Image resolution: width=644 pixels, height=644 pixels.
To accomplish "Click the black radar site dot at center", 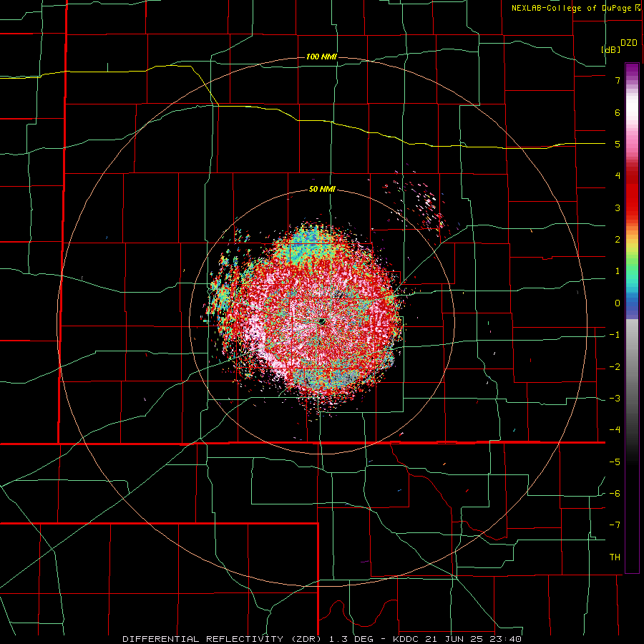I will coord(321,321).
